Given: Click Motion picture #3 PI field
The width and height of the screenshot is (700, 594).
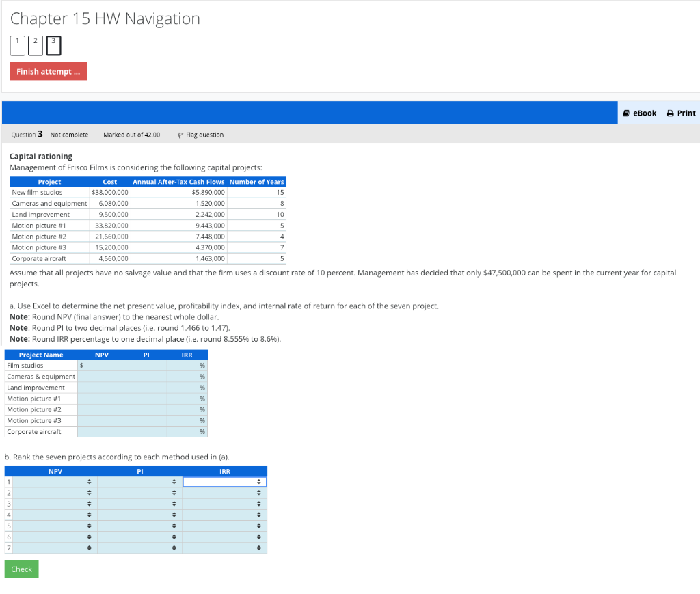Looking at the screenshot, I should pyautogui.click(x=146, y=421).
